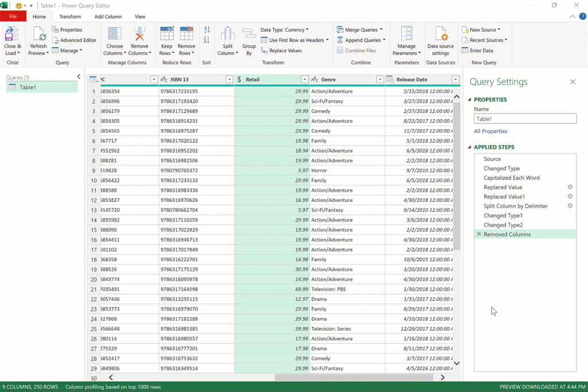The height and width of the screenshot is (392, 588).
Task: Open Data source settings
Action: (x=440, y=34)
